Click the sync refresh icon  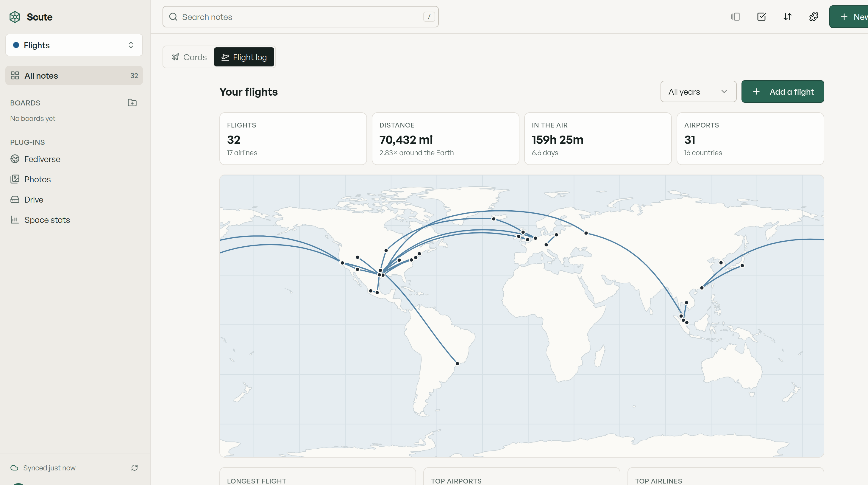click(135, 468)
